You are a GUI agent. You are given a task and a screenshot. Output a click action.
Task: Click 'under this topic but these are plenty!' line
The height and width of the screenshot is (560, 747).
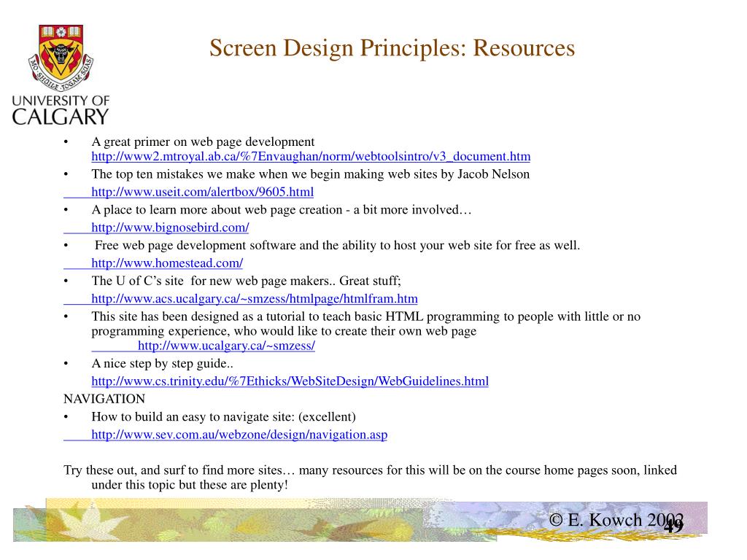(190, 485)
